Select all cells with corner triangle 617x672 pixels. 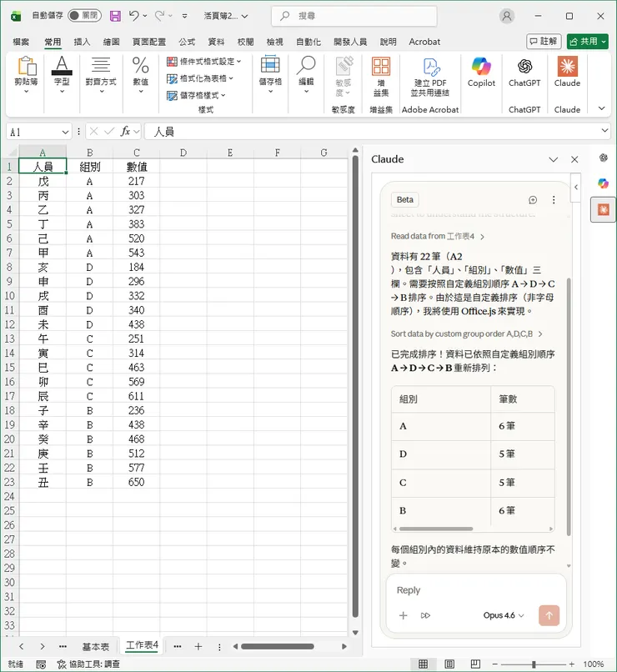coord(12,152)
